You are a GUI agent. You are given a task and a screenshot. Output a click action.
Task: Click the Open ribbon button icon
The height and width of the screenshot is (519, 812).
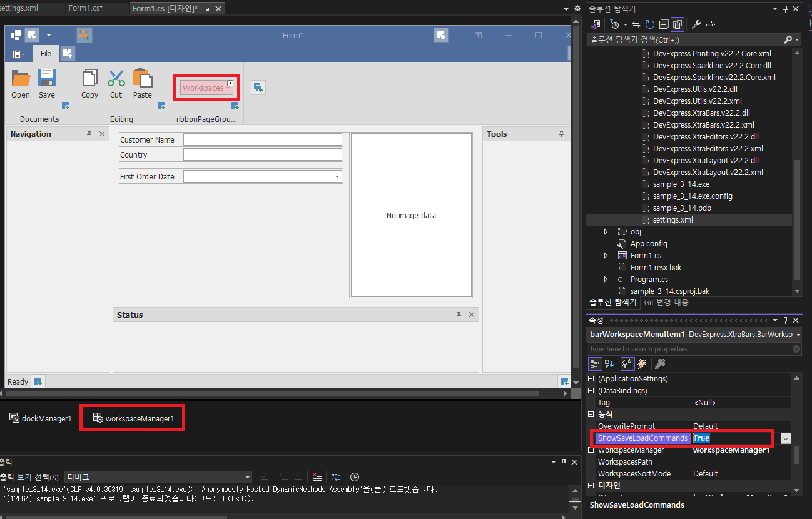(21, 78)
